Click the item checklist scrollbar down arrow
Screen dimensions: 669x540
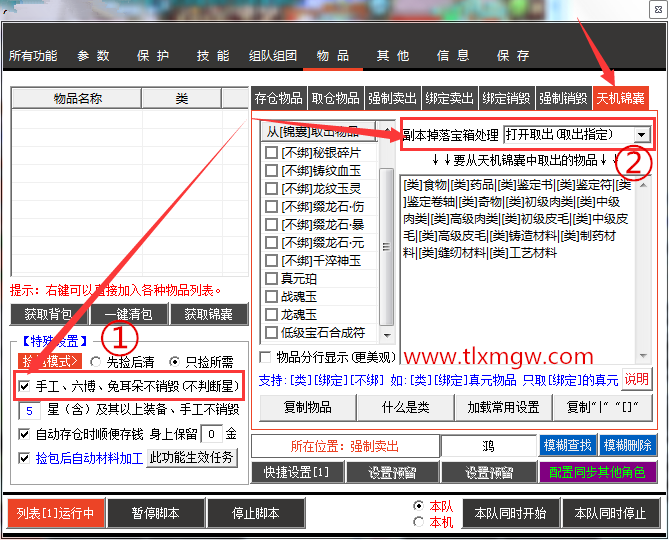[x=387, y=335]
